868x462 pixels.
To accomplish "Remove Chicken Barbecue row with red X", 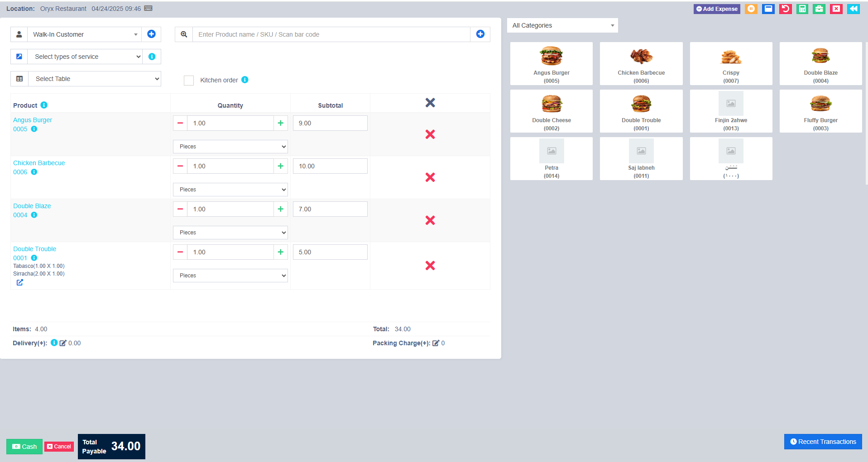I will point(430,177).
